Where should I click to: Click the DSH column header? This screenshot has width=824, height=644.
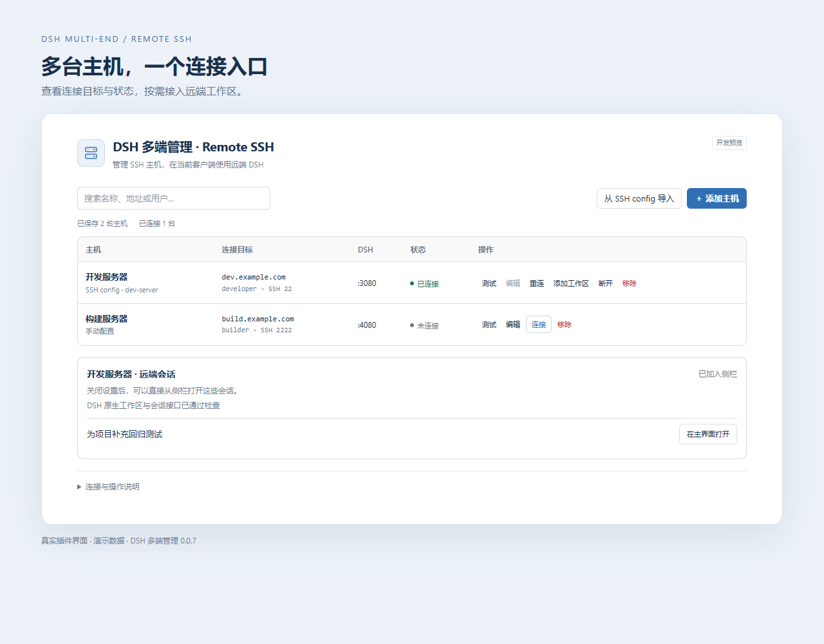point(366,250)
